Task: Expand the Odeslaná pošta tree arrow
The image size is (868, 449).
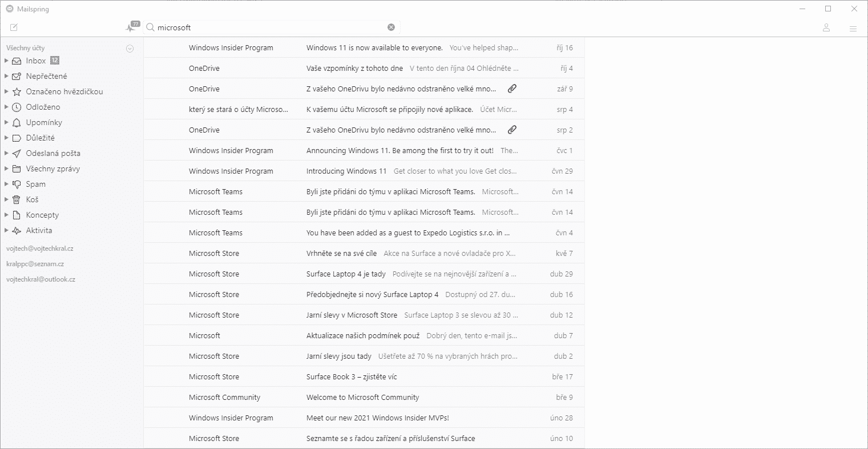Action: (x=6, y=153)
